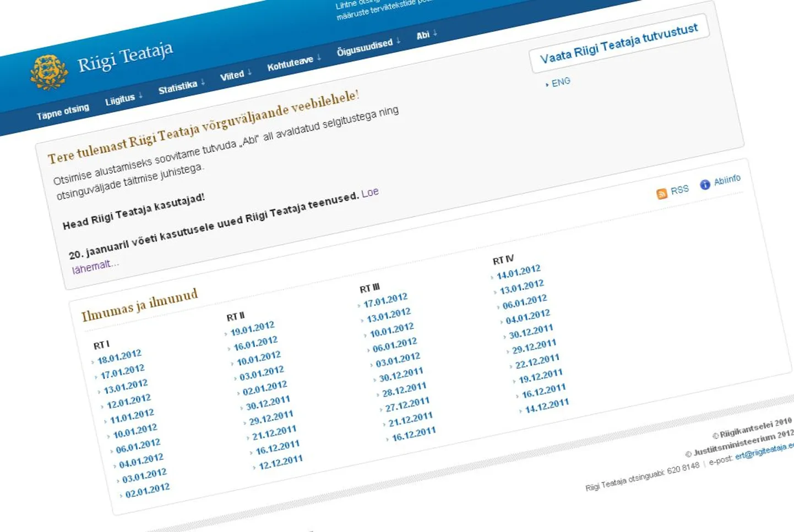Expand the Kohtuteave dropdown menu
The width and height of the screenshot is (794, 532).
coord(294,63)
